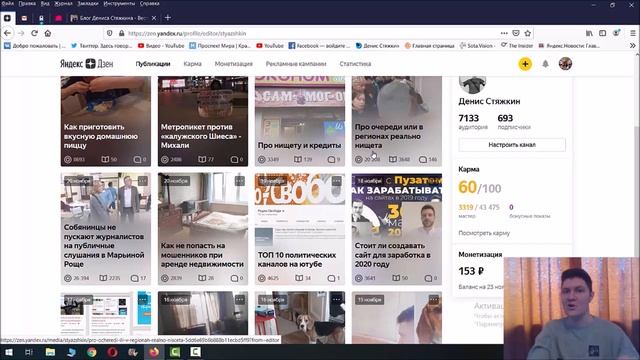This screenshot has height=360, width=640.
Task: Switch to the Карма tab
Action: [x=193, y=64]
